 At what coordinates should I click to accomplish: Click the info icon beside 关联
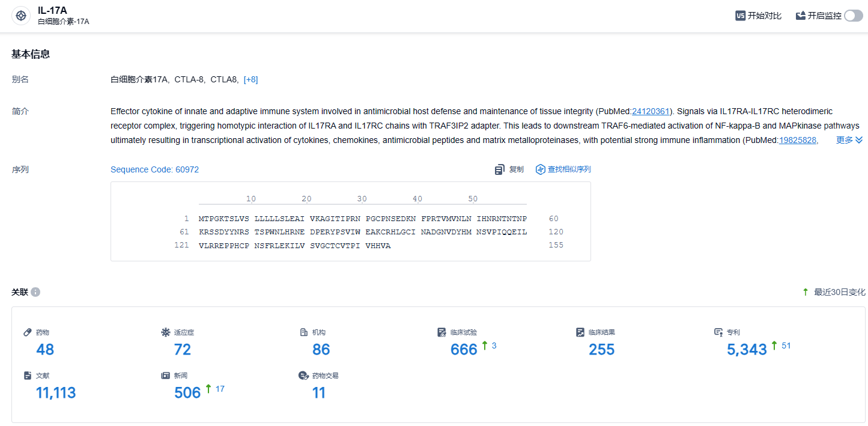(x=35, y=292)
